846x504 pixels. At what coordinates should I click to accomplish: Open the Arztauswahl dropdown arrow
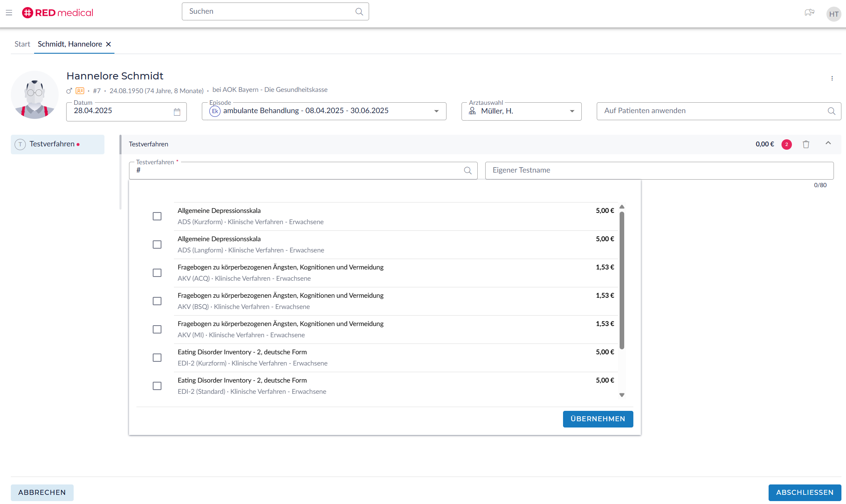(x=572, y=111)
